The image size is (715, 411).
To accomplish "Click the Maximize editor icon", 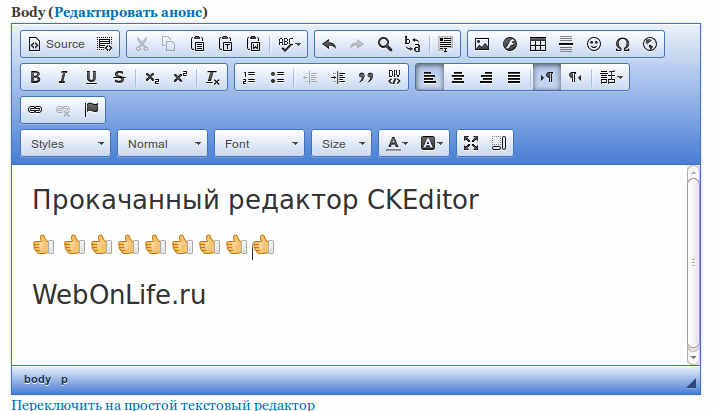I will (x=471, y=143).
